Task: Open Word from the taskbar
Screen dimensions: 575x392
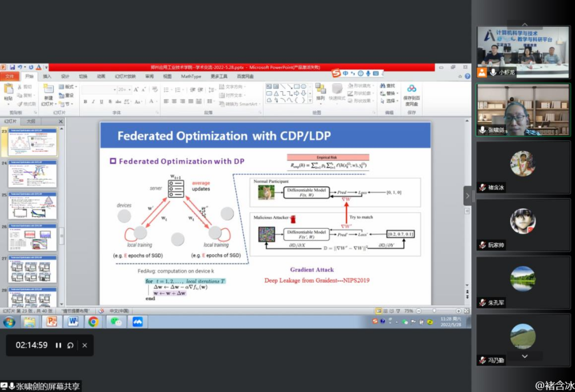Action: [72, 322]
